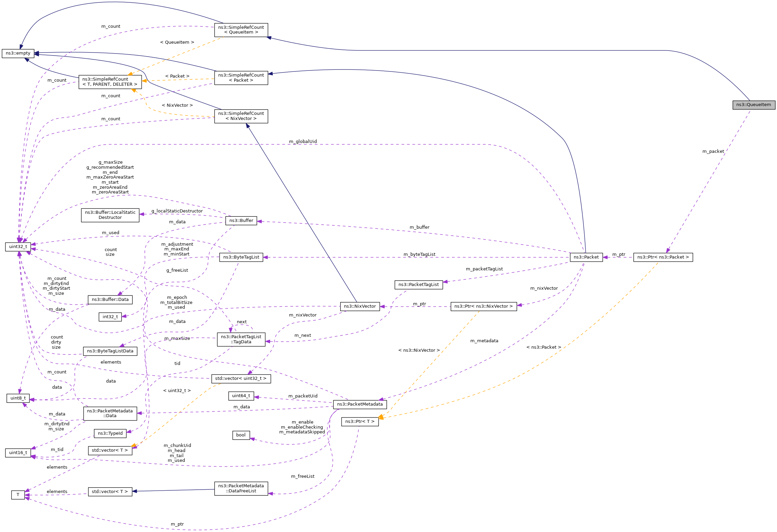Click the m_byteTagList edge label

419,254
